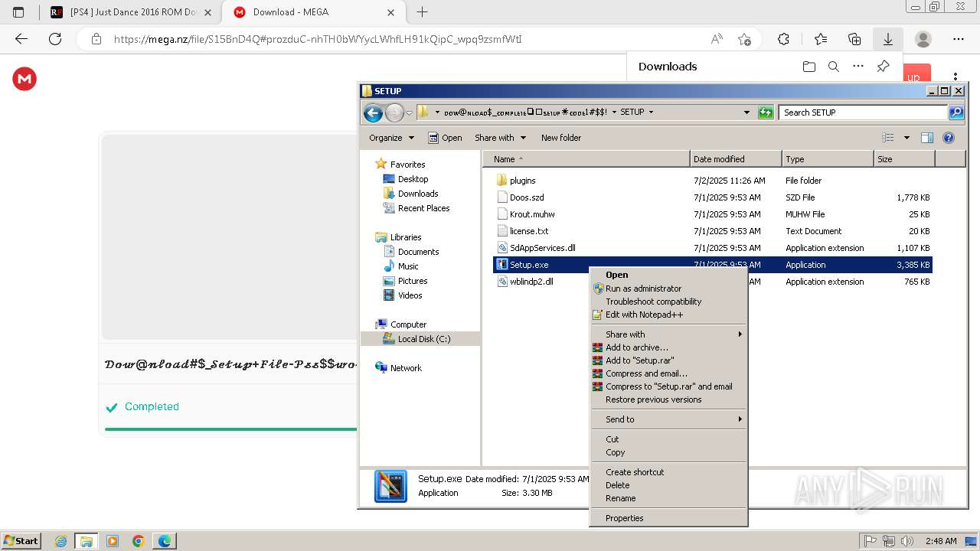This screenshot has width=980, height=551.
Task: Expand address bar history dropdown
Action: 746,112
